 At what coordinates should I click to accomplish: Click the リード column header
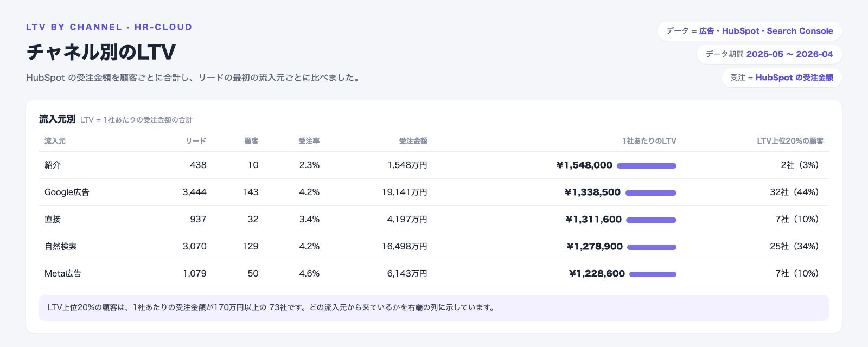coord(196,141)
